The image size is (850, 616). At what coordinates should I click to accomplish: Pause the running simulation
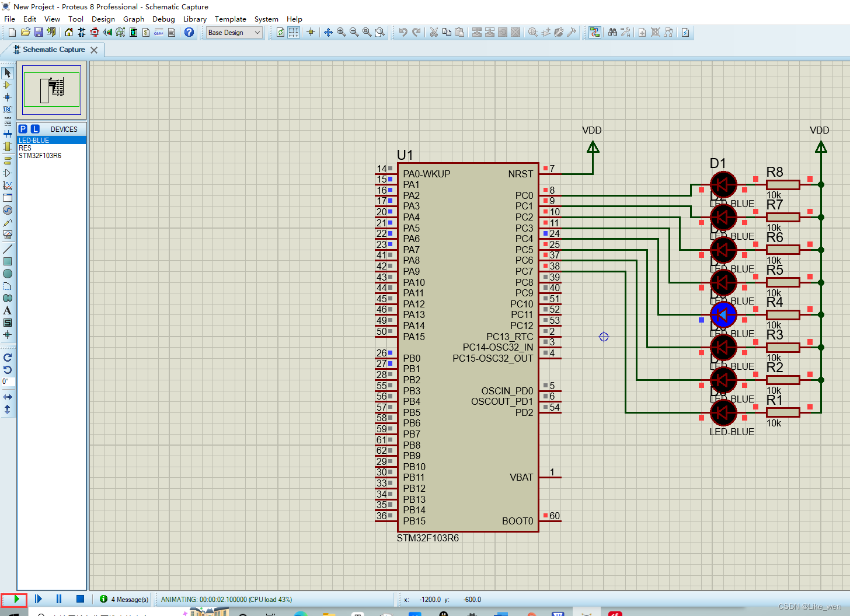pos(59,599)
